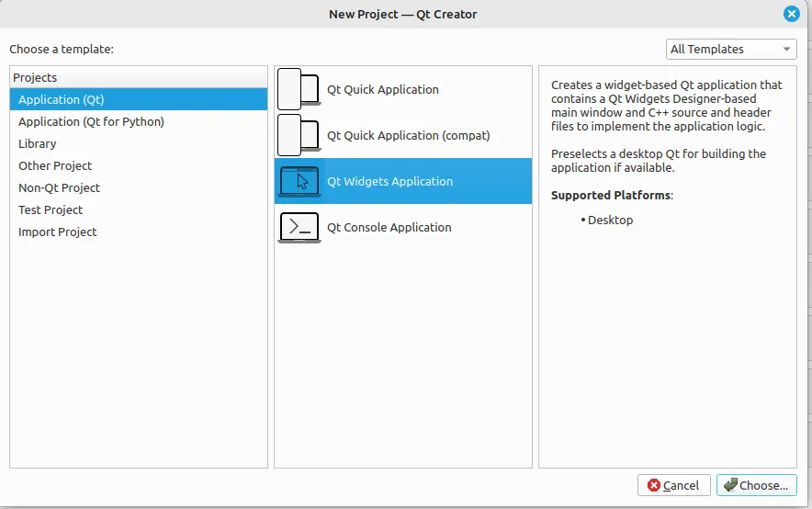The height and width of the screenshot is (509, 812).
Task: Select the Qt Quick Application template icon
Action: [299, 89]
